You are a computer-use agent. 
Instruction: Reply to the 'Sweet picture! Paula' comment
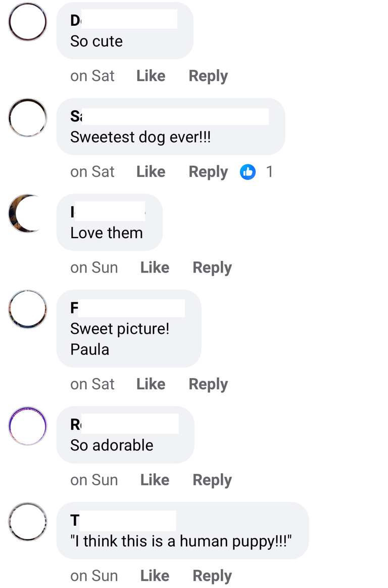pyautogui.click(x=208, y=384)
